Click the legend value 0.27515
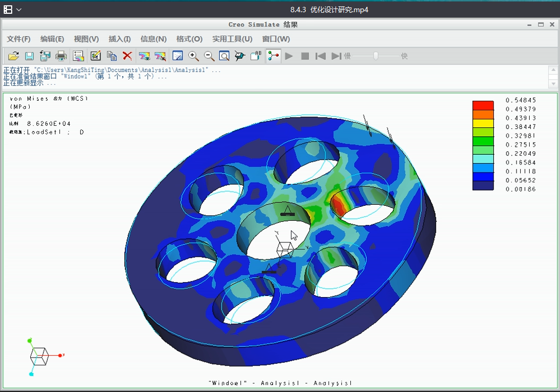This screenshot has height=392, width=560. tap(521, 145)
